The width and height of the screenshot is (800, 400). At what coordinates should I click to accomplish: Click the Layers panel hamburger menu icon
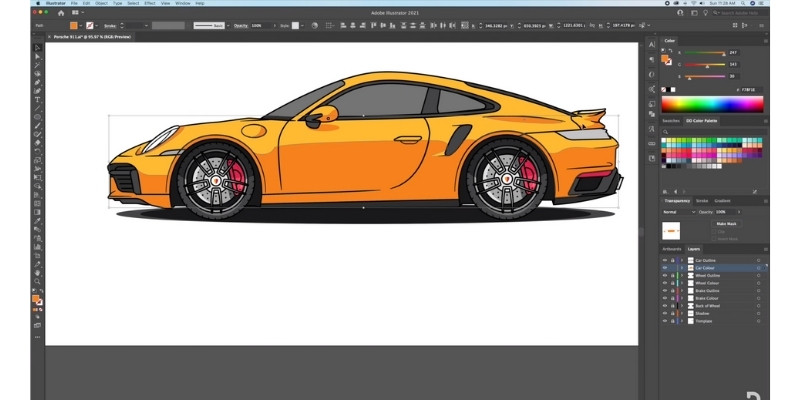pos(765,249)
